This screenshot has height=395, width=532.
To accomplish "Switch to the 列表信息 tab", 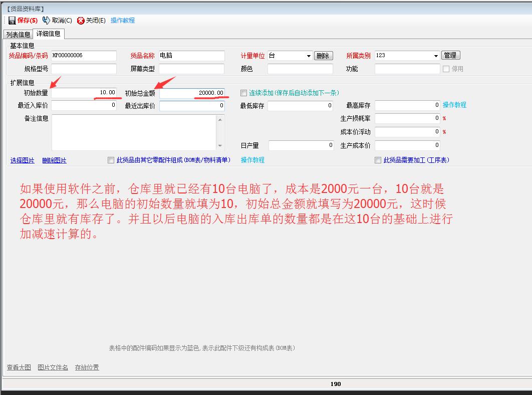I will pyautogui.click(x=17, y=34).
